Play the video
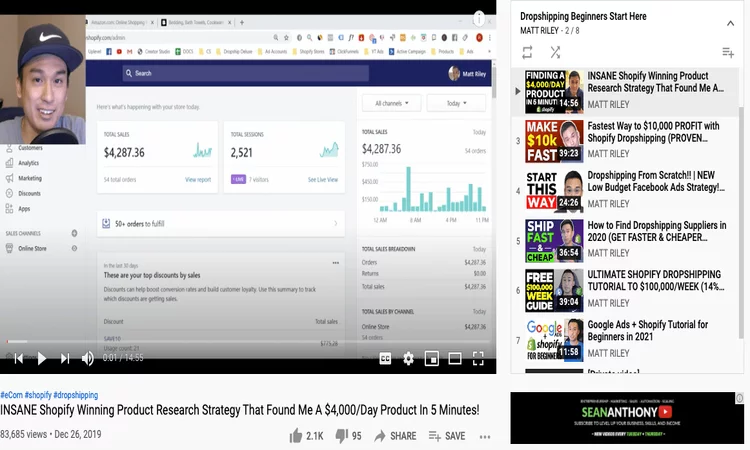The width and height of the screenshot is (750, 450). coord(42,358)
